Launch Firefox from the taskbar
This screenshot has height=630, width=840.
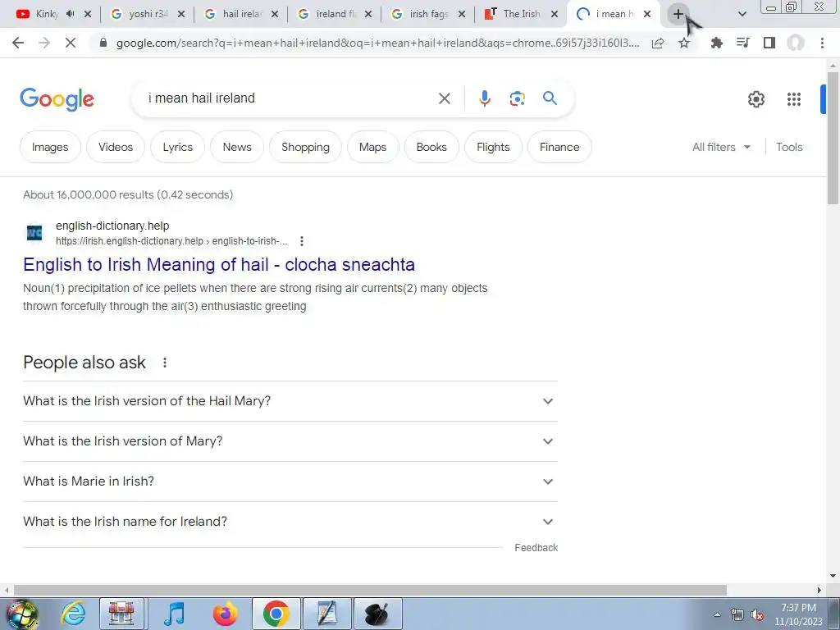(x=225, y=614)
